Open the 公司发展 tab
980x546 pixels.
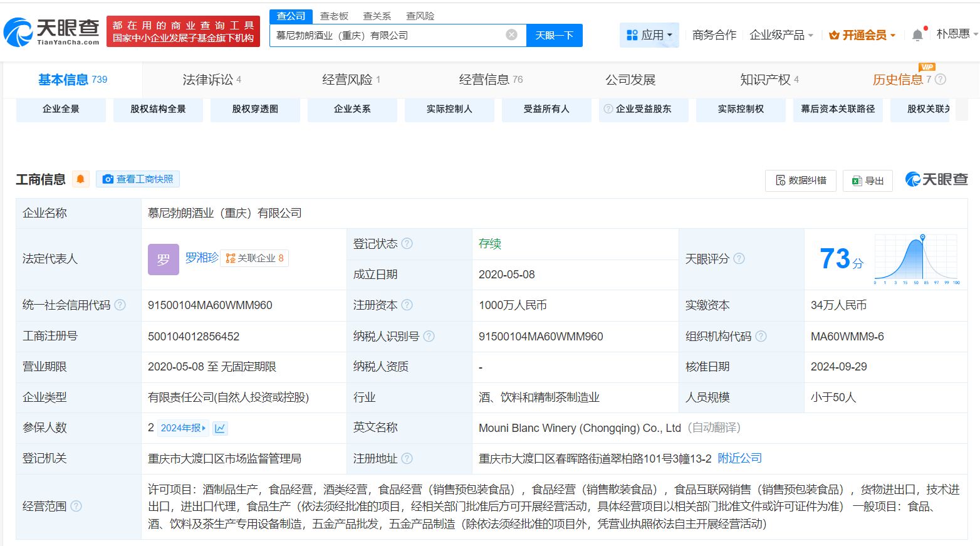tap(630, 80)
